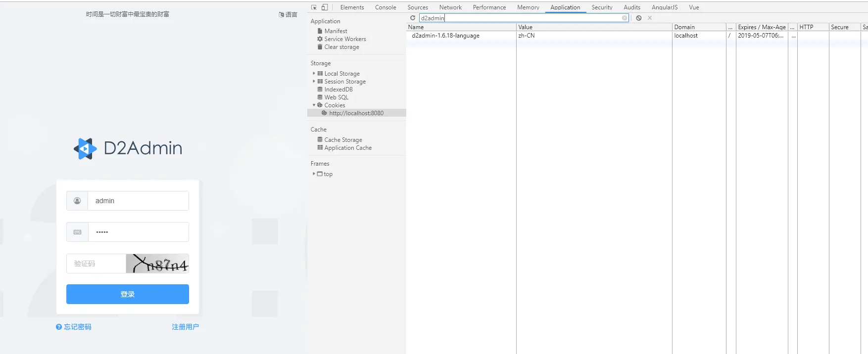
Task: Click the IndexedDB database icon
Action: point(320,89)
